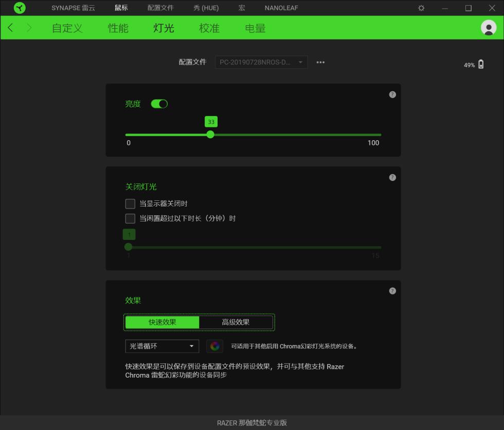
Task: Expand the 光谱循环 effect dropdown
Action: (162, 346)
